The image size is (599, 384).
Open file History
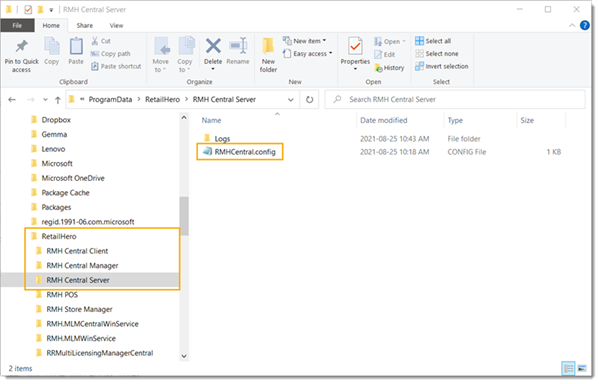pyautogui.click(x=389, y=68)
